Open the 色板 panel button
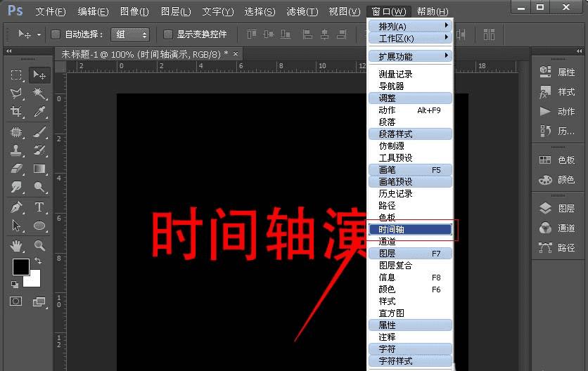 pos(558,160)
